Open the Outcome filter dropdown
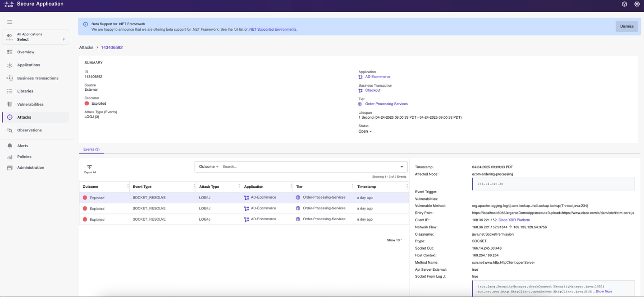The width and height of the screenshot is (644, 297). 209,167
